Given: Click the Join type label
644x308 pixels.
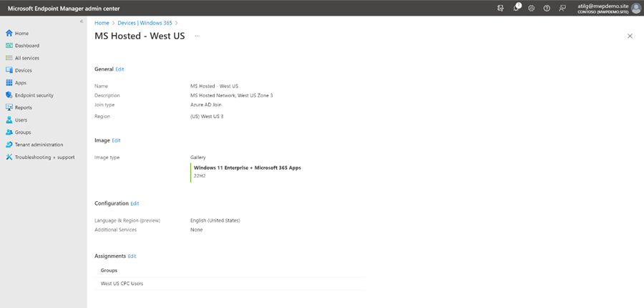Looking at the screenshot, I should pos(104,105).
